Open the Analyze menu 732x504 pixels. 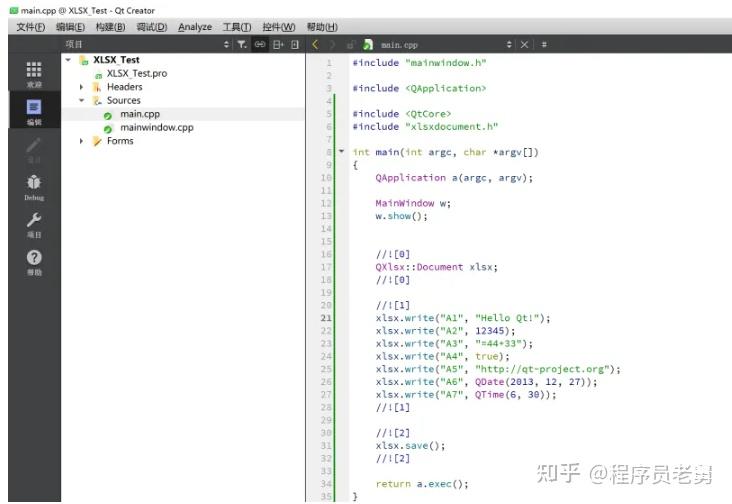pyautogui.click(x=195, y=27)
